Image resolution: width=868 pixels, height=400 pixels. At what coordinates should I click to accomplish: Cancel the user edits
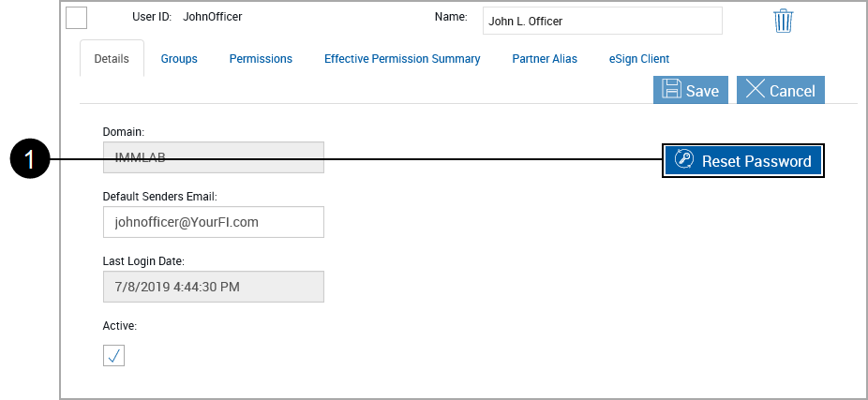(x=780, y=90)
